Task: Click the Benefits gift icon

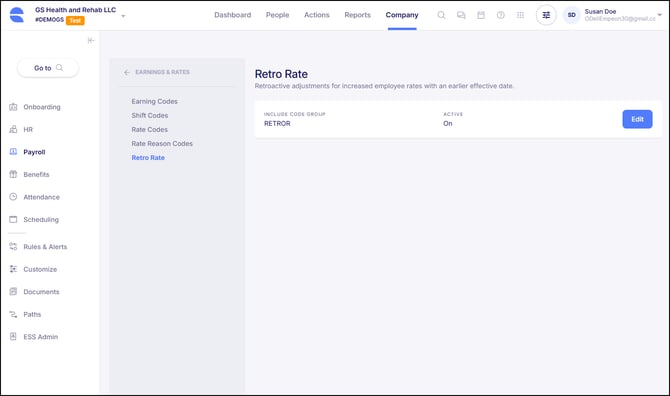Action: pyautogui.click(x=13, y=174)
